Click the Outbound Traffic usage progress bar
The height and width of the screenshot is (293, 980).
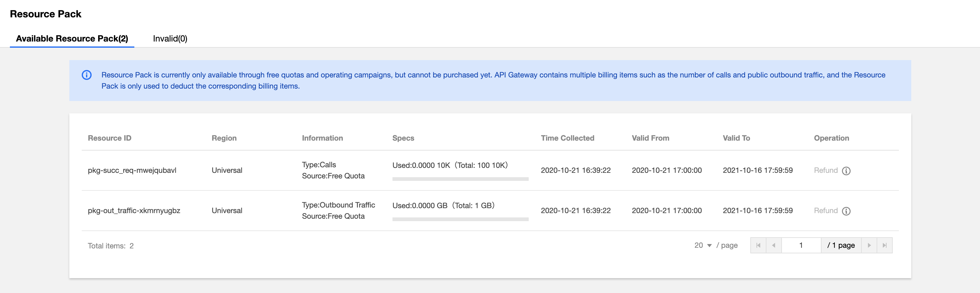tap(460, 219)
